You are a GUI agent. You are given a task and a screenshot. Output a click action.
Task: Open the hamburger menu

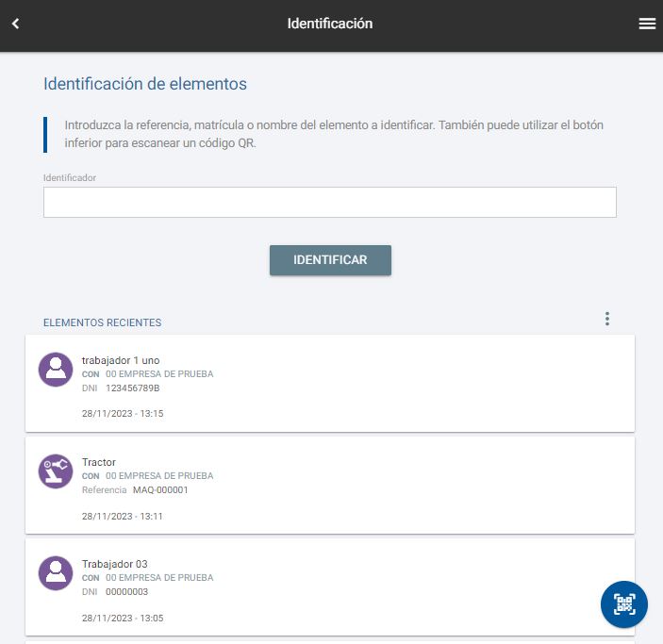[647, 25]
